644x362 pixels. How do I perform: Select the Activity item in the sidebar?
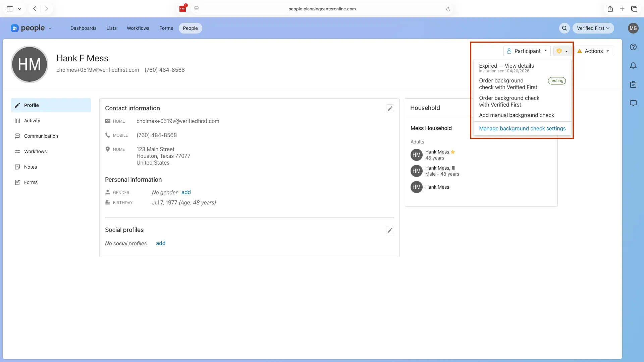pyautogui.click(x=32, y=121)
